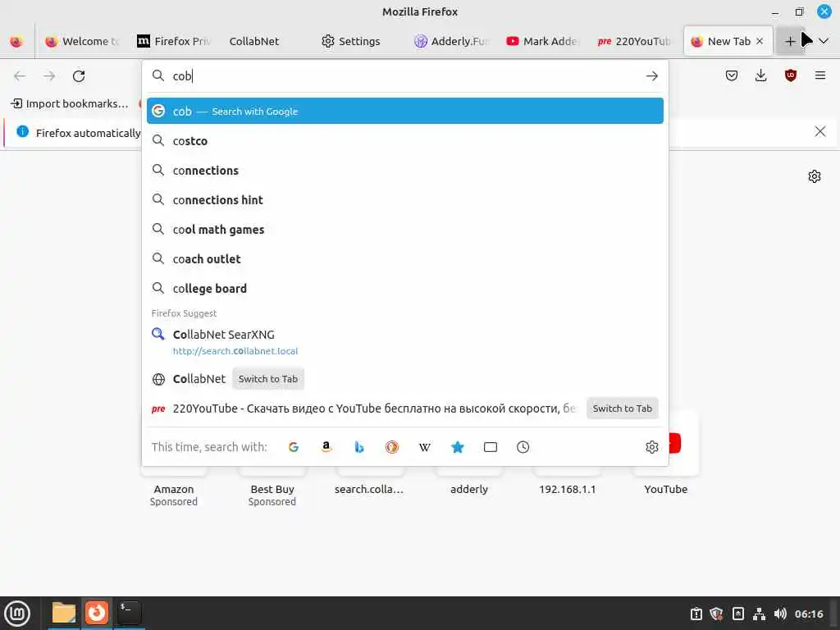Open the Downloads icon
Screen dimensions: 840x630
point(760,75)
